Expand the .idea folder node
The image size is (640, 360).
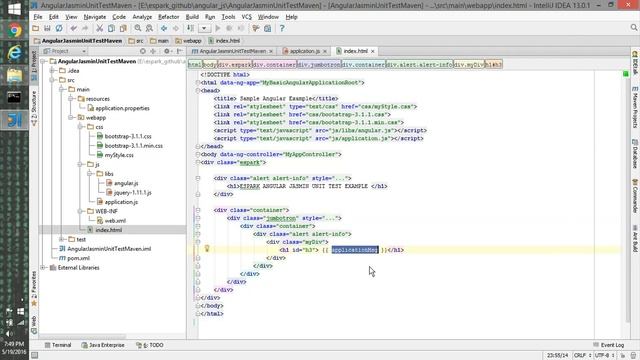point(52,71)
